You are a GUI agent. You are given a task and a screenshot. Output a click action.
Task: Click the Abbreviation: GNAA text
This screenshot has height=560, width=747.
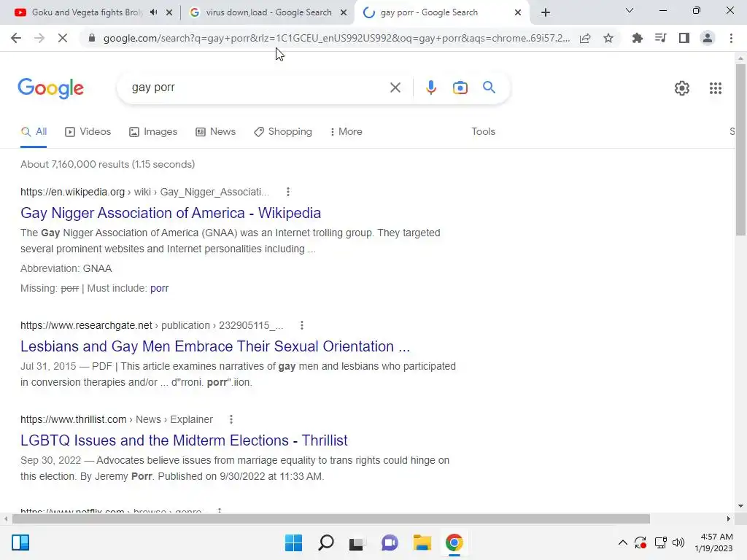[66, 268]
